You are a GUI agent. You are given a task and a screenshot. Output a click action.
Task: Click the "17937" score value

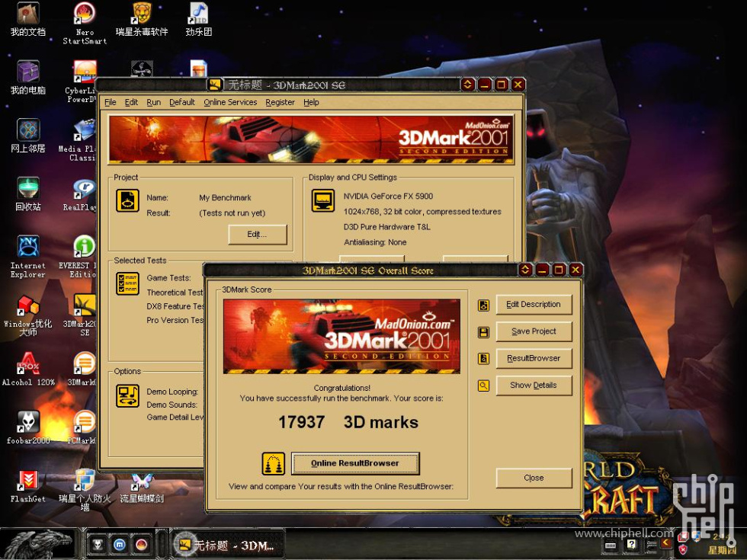point(302,422)
